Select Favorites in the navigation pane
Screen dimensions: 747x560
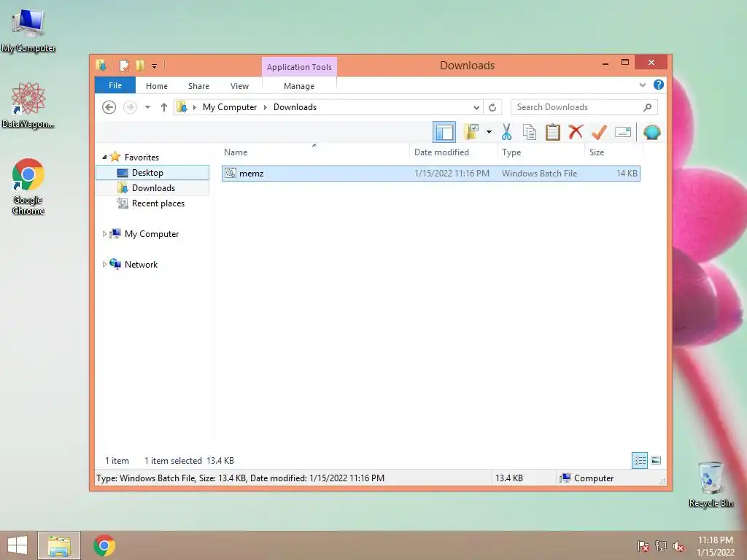point(142,157)
